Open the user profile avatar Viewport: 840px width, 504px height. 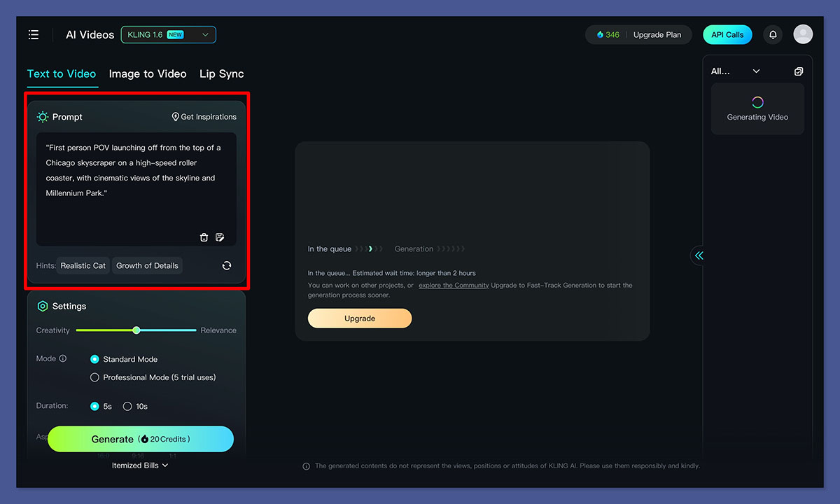803,34
